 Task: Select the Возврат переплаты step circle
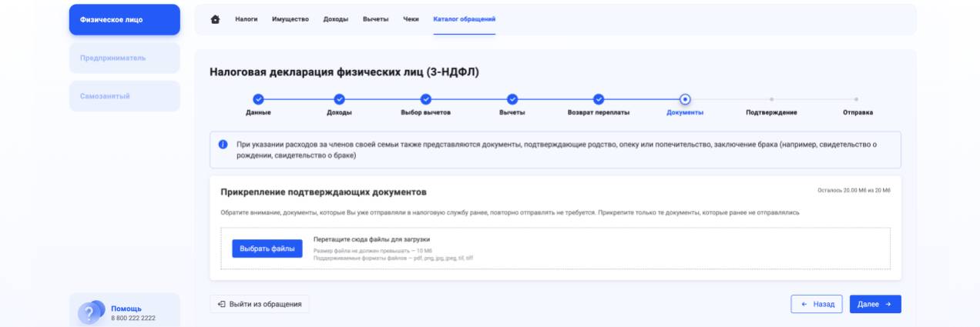(x=599, y=99)
